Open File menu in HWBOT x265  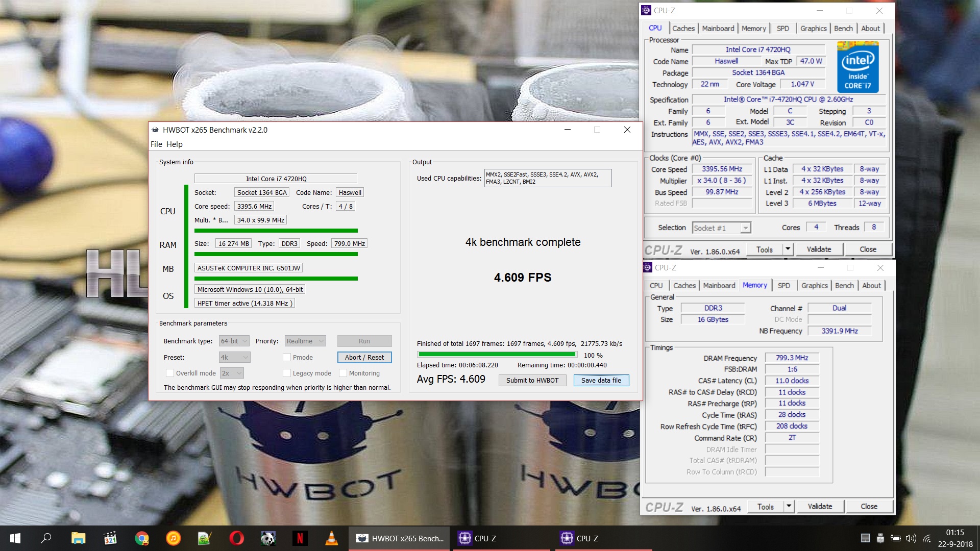pyautogui.click(x=156, y=144)
